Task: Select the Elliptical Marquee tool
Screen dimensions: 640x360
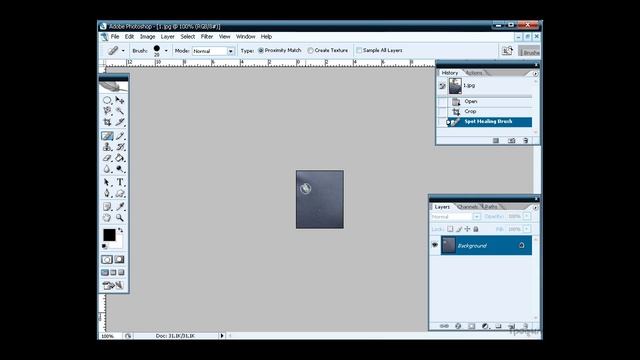Action: coord(107,100)
